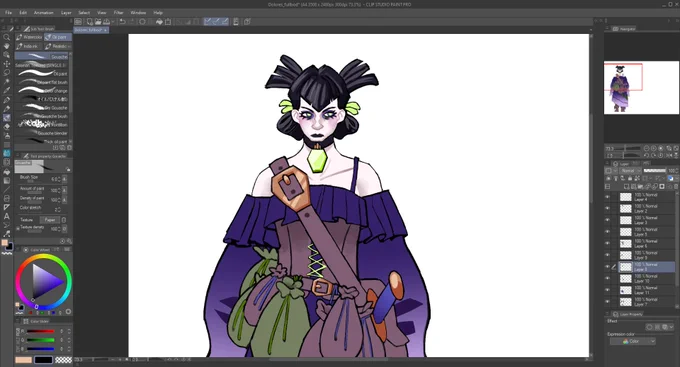
Task: Toggle visibility of Layer 3
Action: [x=607, y=220]
